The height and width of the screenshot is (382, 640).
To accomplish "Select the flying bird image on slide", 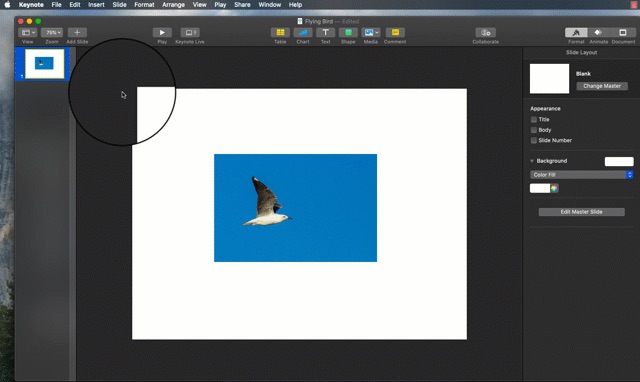I will (x=296, y=208).
